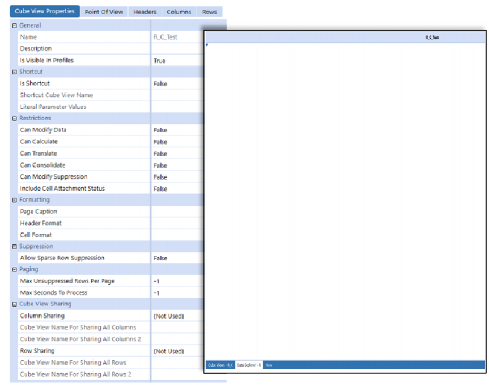Viewport: 489px width, 385px height.
Task: Select the Shortcut Cube View Name label
Action: pos(56,95)
